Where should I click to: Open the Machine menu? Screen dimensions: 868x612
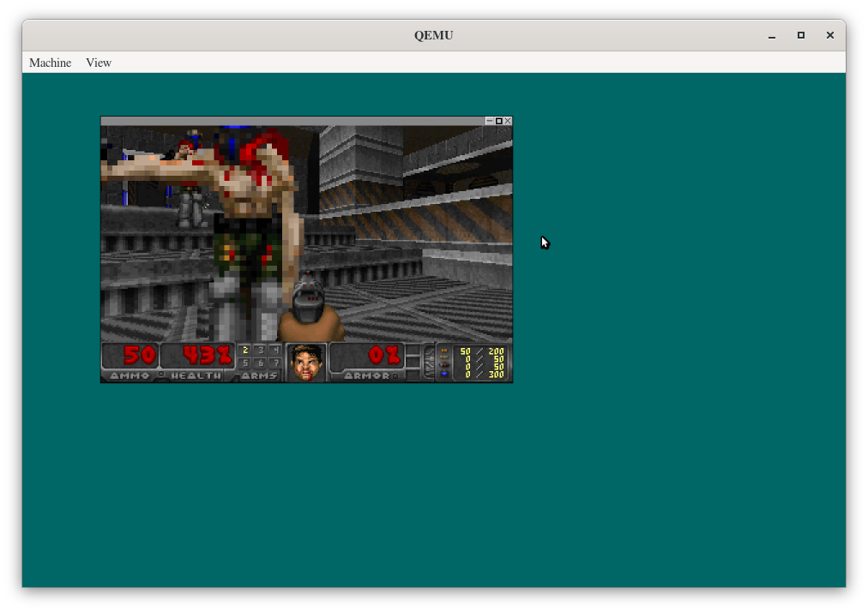point(50,63)
